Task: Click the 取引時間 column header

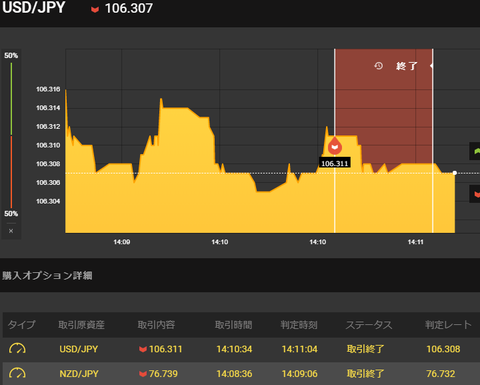Action: point(233,325)
